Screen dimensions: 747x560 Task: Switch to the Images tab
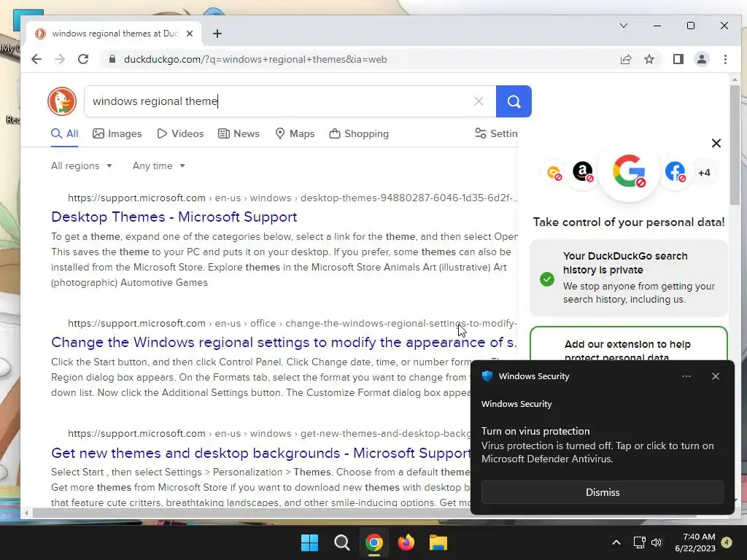coord(117,134)
